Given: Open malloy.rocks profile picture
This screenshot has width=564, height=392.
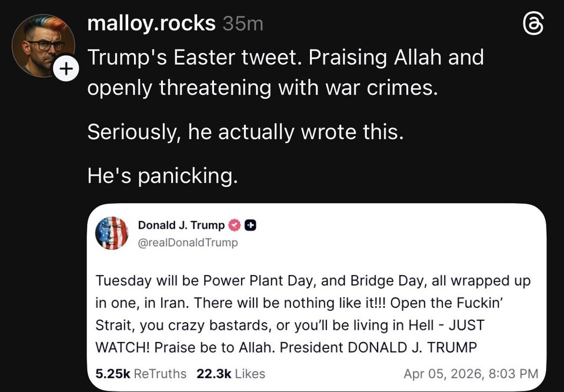Looking at the screenshot, I should (42, 45).
